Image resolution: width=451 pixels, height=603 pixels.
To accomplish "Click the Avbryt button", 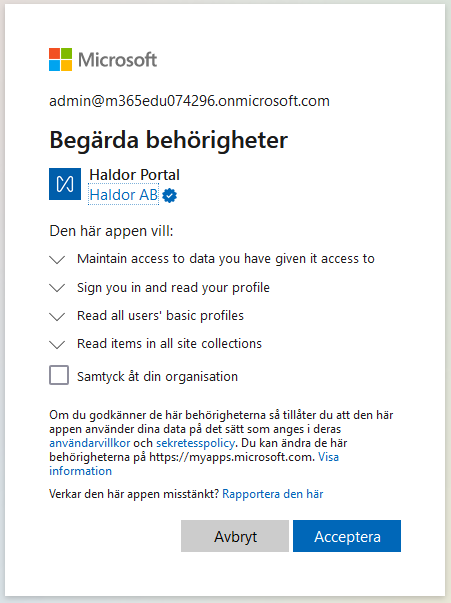I will point(235,536).
